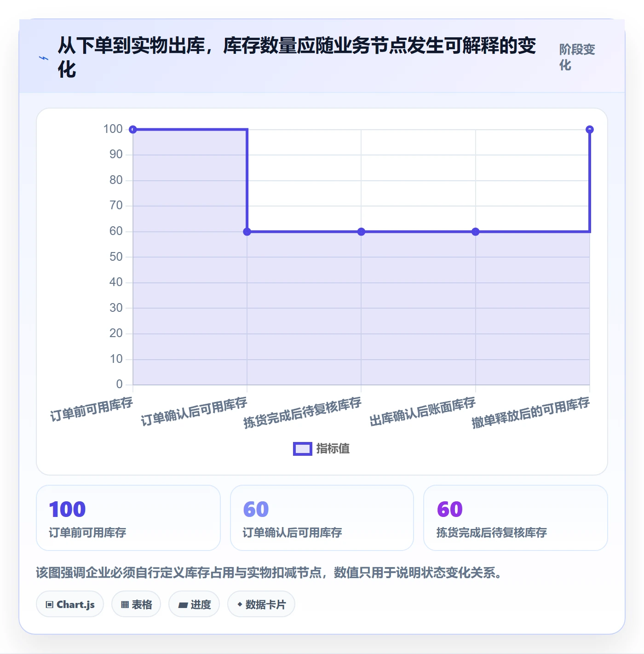The image size is (644, 654).
Task: Click the lightning bolt icon beside the title
Action: [x=44, y=58]
